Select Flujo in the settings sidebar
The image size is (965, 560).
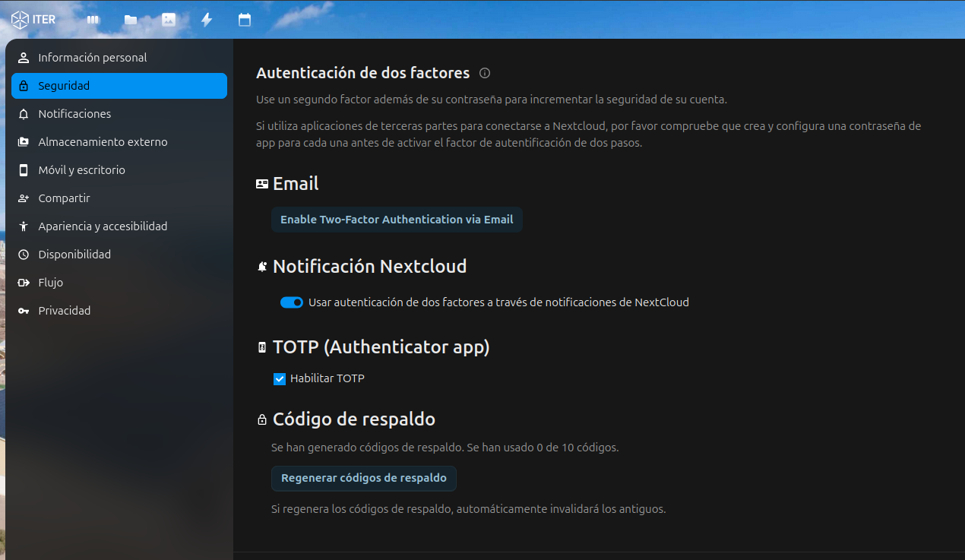(50, 283)
